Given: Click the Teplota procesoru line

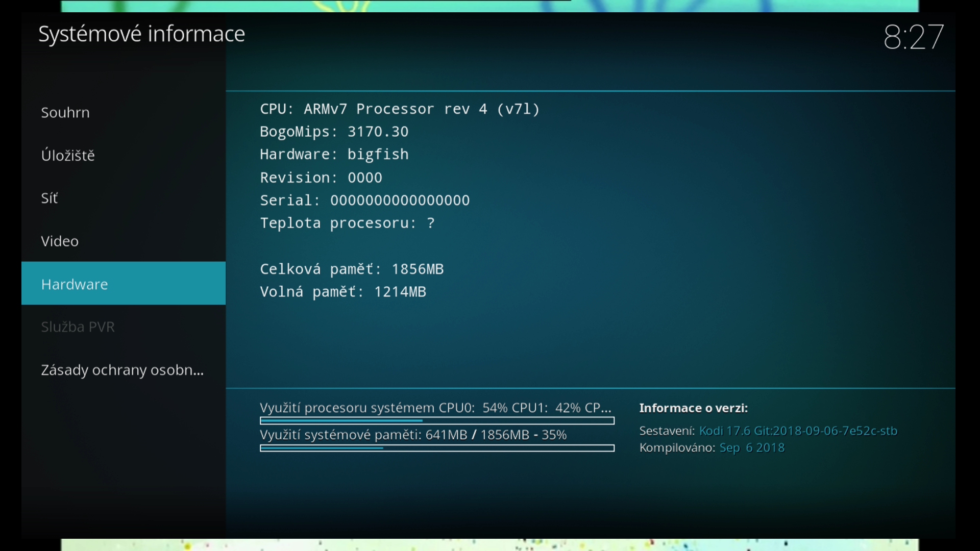Looking at the screenshot, I should pos(347,223).
